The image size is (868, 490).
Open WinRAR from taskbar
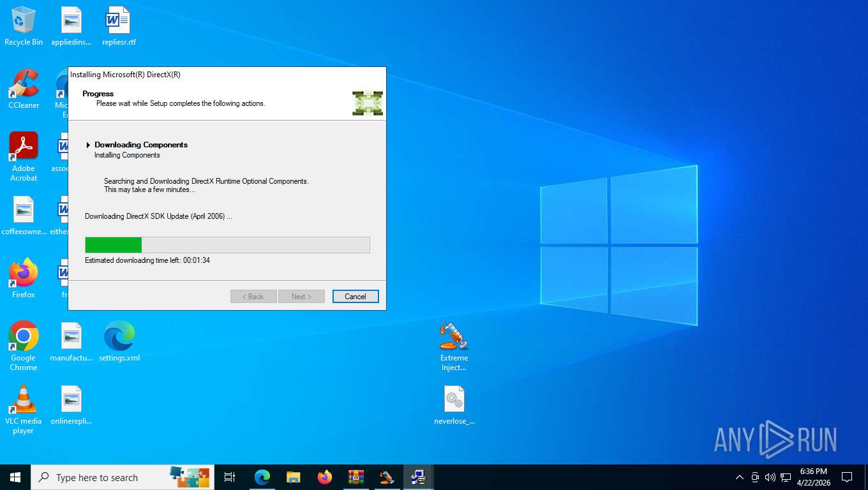[355, 477]
